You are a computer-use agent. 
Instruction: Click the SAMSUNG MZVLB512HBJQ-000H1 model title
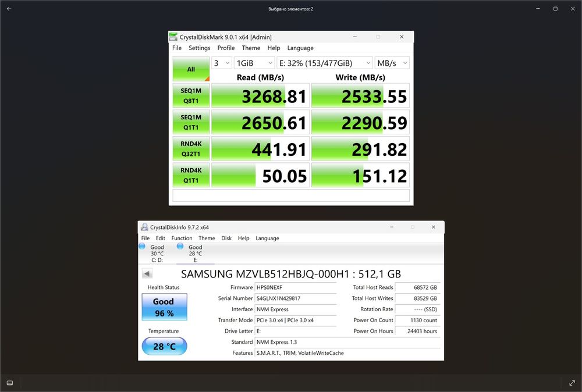click(x=291, y=274)
